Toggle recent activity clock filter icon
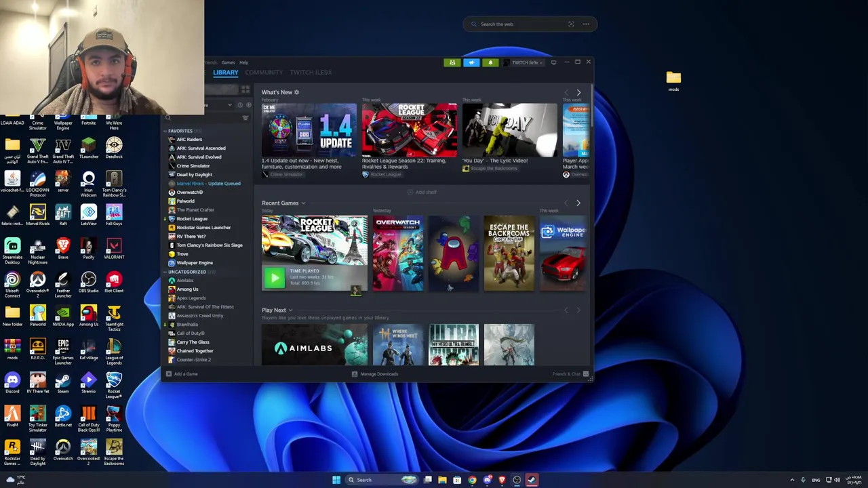The image size is (868, 488). coord(239,105)
